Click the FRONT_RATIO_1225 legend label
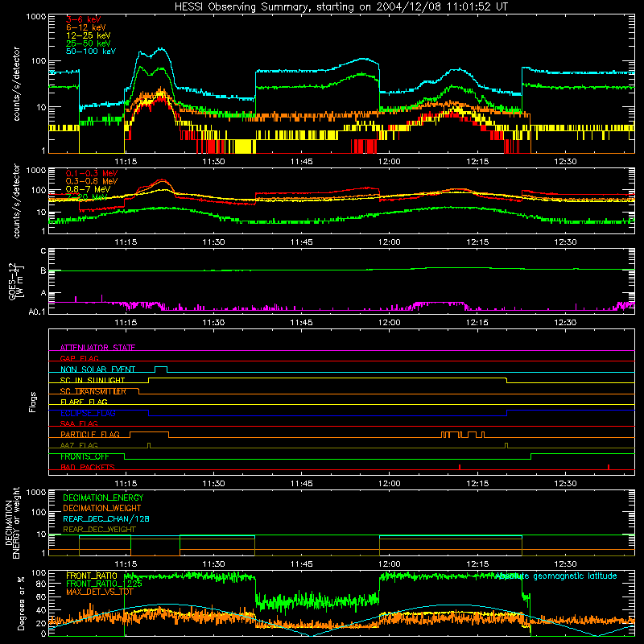 pos(104,584)
